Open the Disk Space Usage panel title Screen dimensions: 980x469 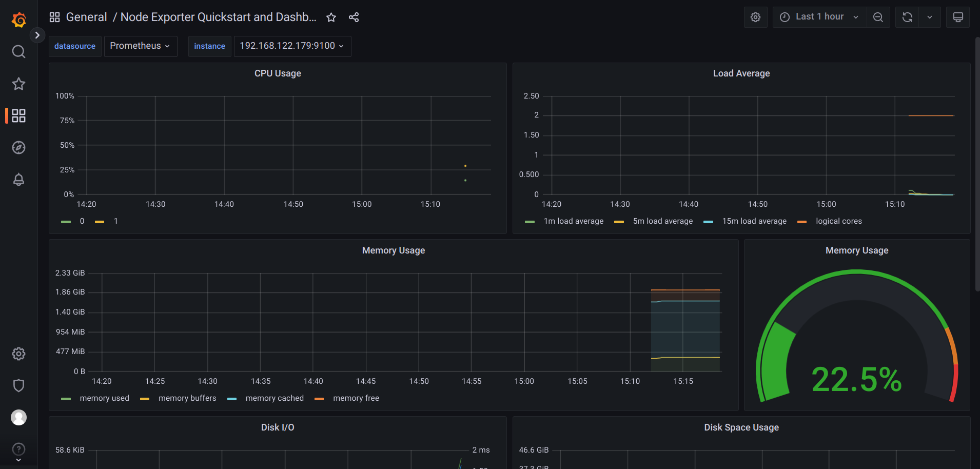point(741,427)
